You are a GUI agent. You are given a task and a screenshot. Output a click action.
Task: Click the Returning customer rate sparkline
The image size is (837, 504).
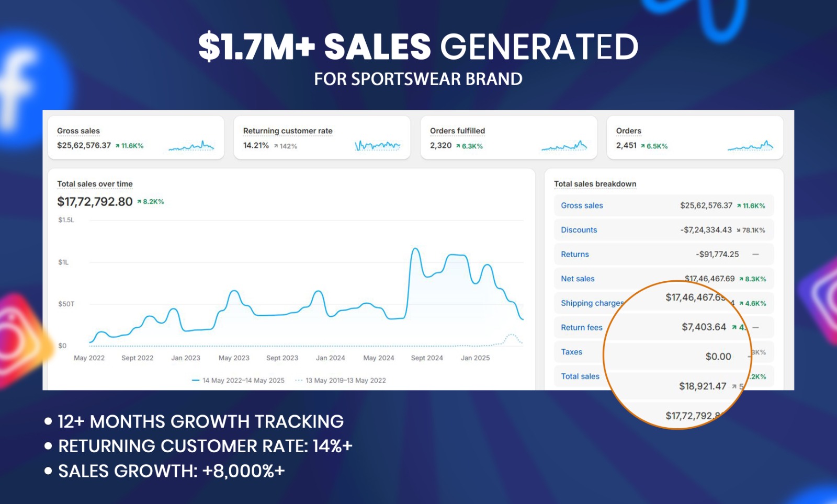point(378,145)
